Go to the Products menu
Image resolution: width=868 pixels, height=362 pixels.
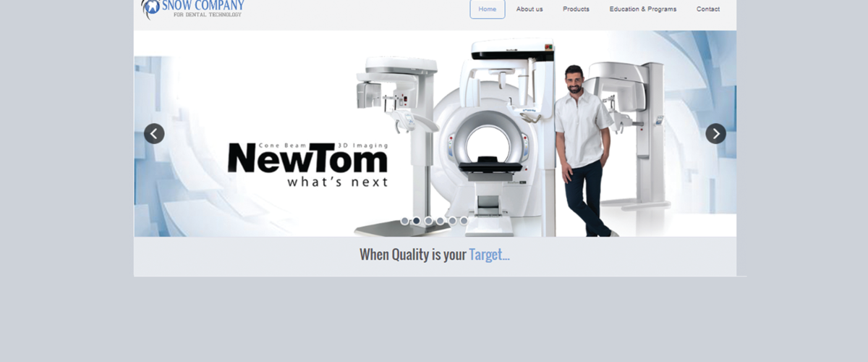(x=576, y=9)
